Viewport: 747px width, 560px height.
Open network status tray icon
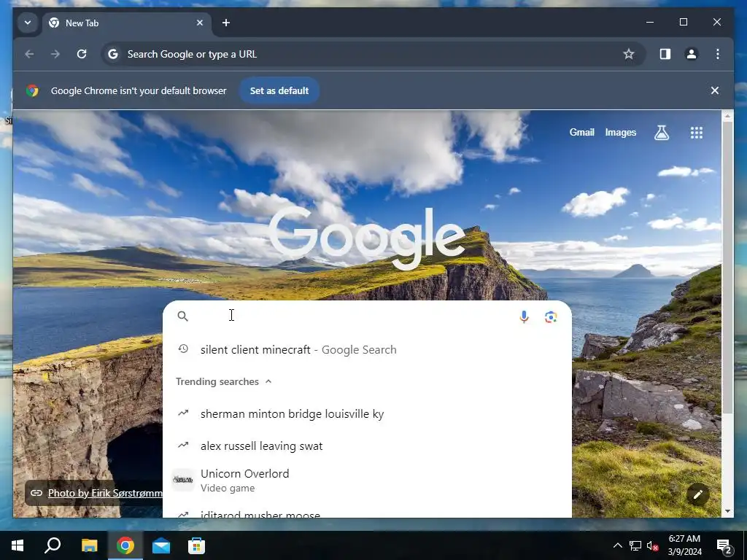(x=635, y=545)
